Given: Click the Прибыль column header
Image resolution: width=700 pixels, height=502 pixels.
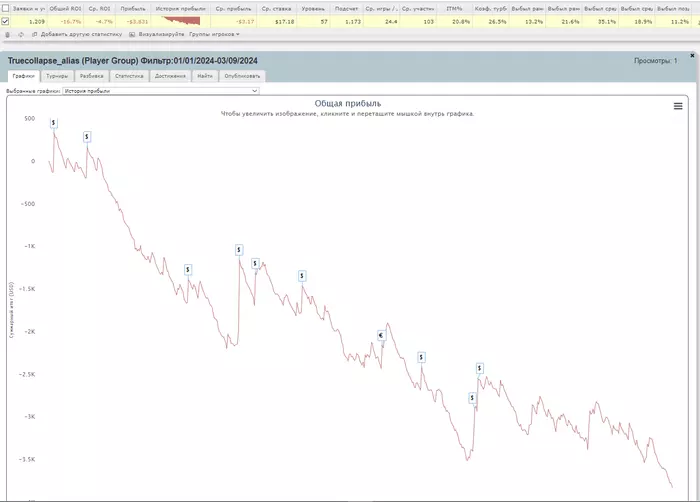Looking at the screenshot, I should 133,8.
